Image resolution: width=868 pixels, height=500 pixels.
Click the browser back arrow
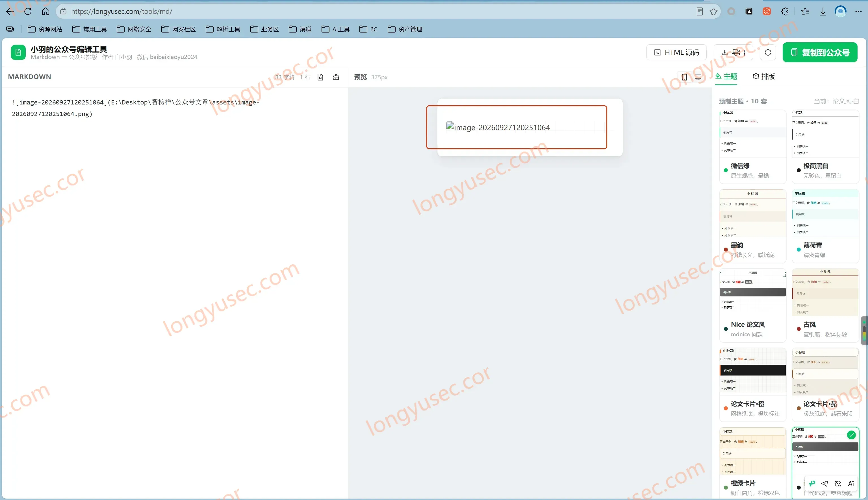[10, 11]
